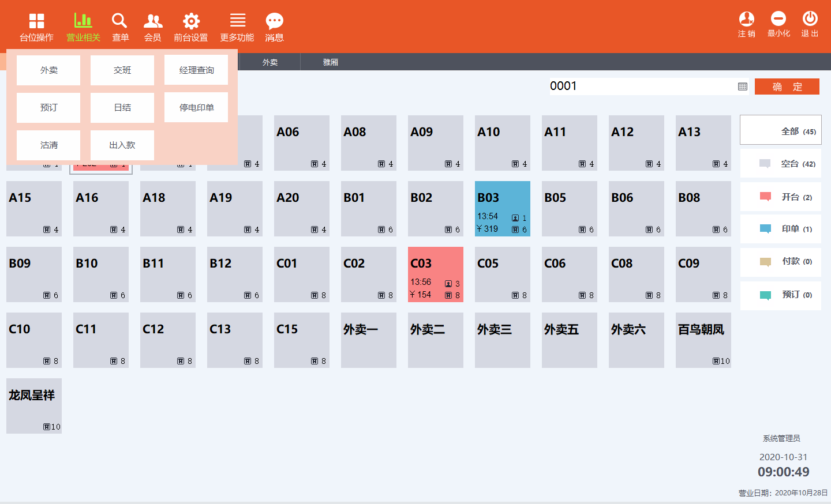The height and width of the screenshot is (504, 831).
Task: Select 日结 daily settlement option
Action: click(122, 108)
